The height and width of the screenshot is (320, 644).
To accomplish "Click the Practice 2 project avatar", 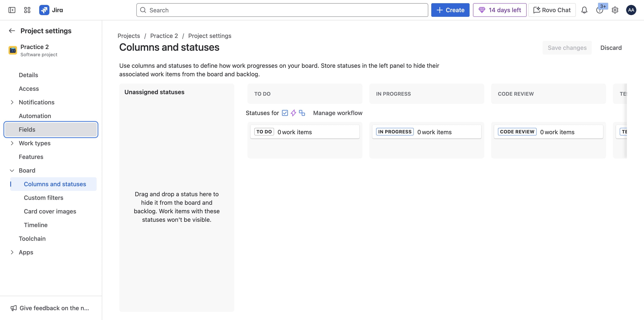I will tap(13, 50).
